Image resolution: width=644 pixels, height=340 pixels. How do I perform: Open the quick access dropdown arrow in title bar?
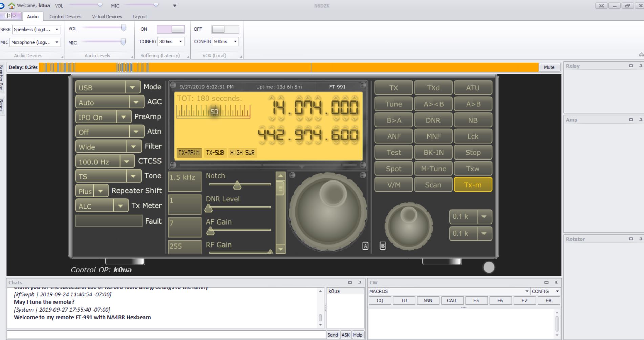pos(175,6)
